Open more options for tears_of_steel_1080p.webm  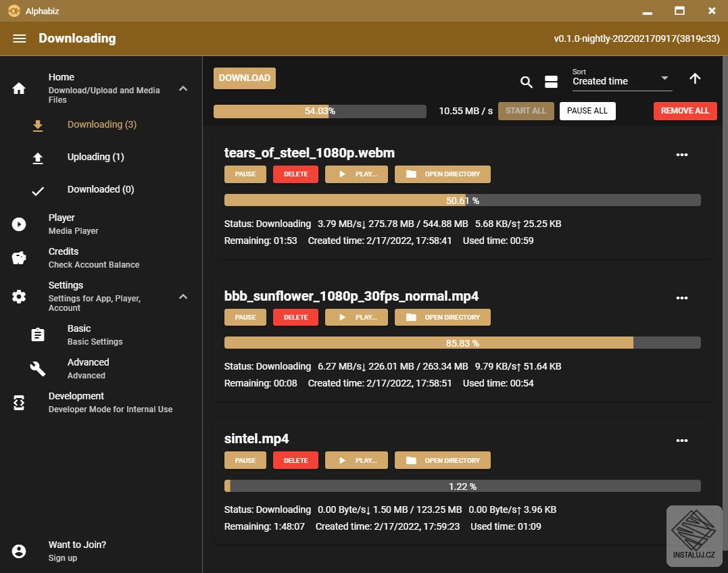[x=681, y=155]
